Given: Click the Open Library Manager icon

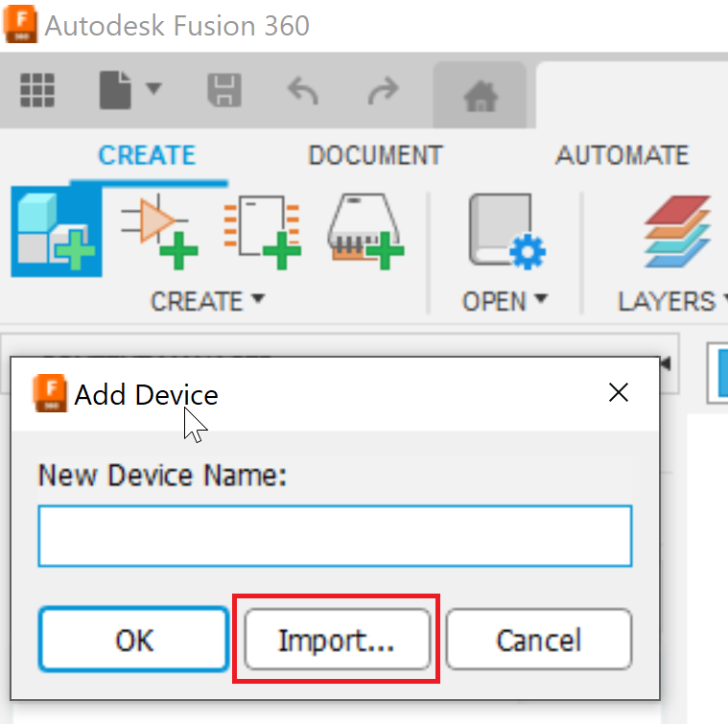Looking at the screenshot, I should 506,232.
